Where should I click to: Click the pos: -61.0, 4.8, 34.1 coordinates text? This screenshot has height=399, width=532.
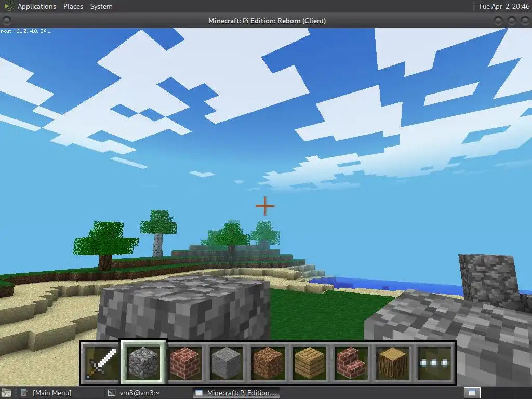point(25,31)
